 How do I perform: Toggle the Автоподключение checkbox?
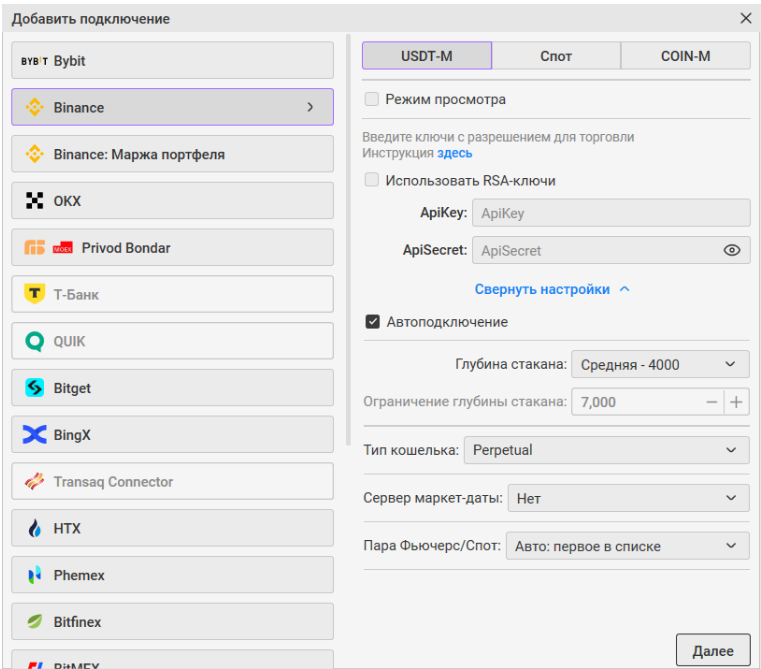pyautogui.click(x=373, y=322)
